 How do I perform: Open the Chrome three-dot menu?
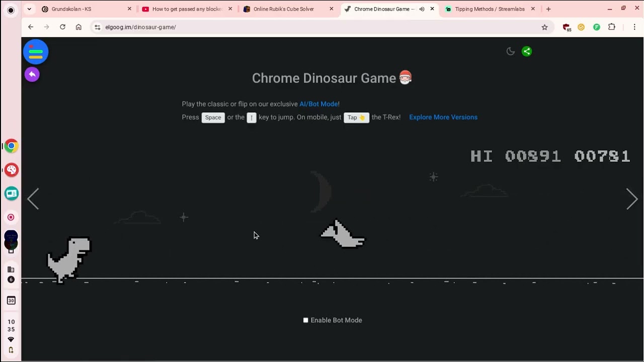[x=634, y=27]
